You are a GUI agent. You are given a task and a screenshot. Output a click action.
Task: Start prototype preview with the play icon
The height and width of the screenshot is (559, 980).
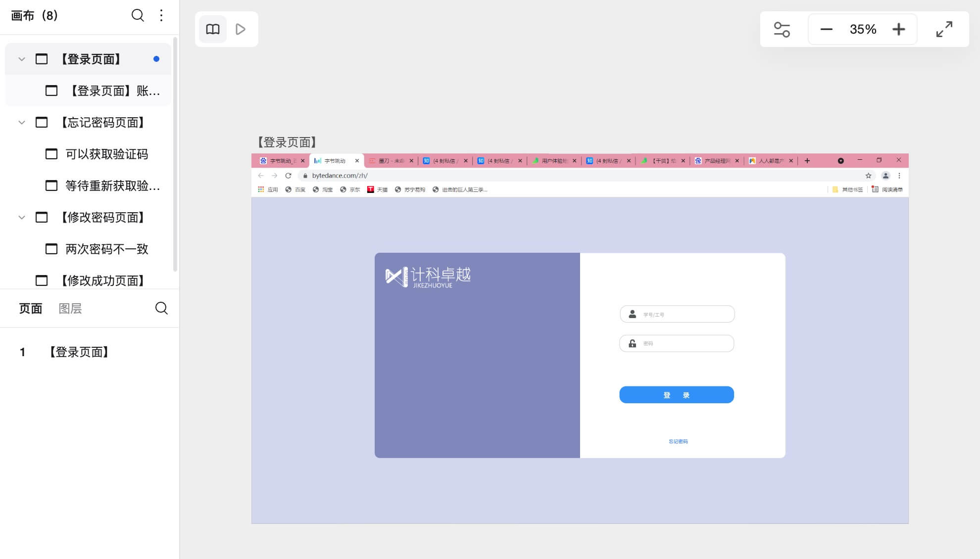click(x=241, y=29)
